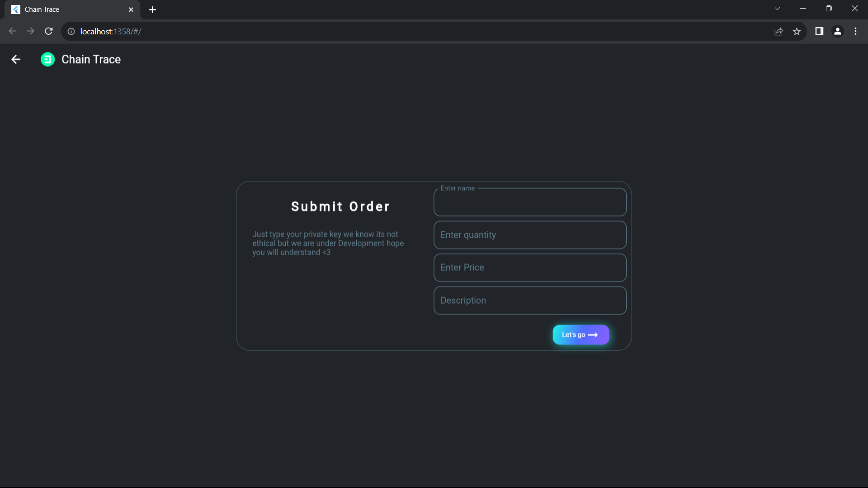Close the Chain Trace tab
The height and width of the screenshot is (488, 868).
[131, 9]
